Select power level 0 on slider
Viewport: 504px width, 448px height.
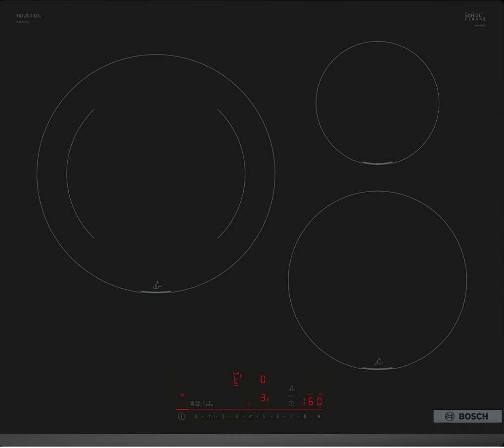click(x=196, y=417)
